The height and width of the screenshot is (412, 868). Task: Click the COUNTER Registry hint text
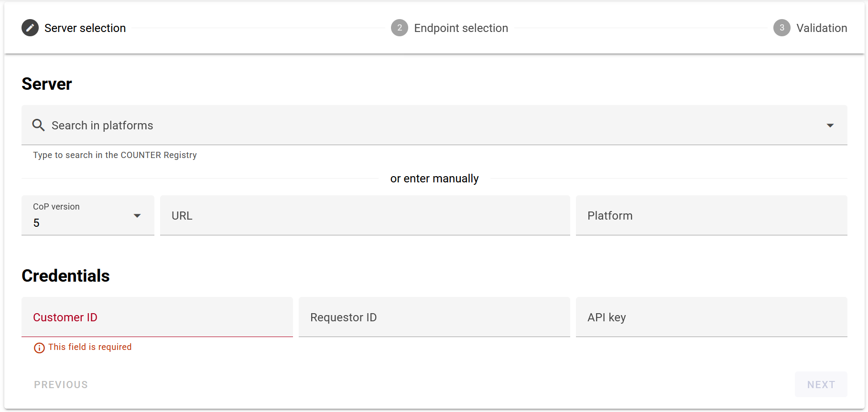(x=115, y=155)
